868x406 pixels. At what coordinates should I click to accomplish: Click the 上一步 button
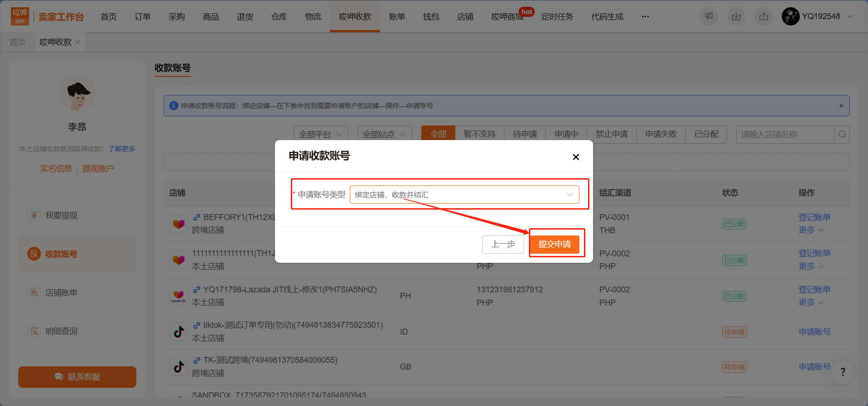click(503, 244)
